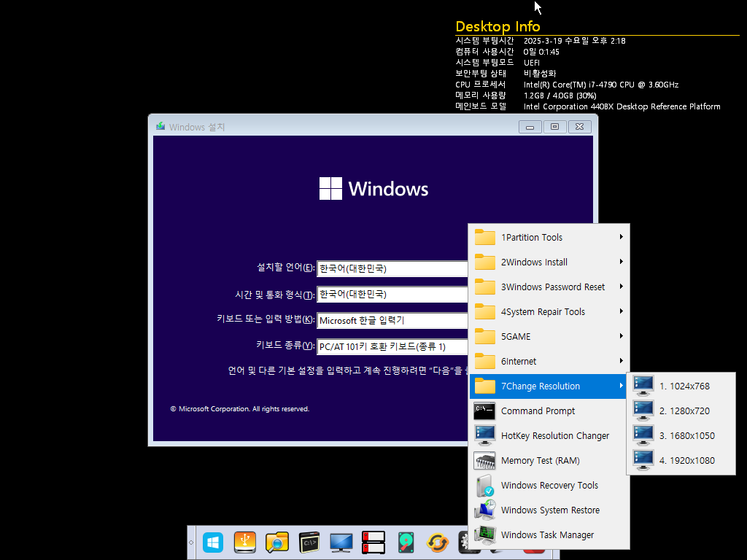The height and width of the screenshot is (560, 747).
Task: Click the orange sync arrows dock icon
Action: coord(438,542)
